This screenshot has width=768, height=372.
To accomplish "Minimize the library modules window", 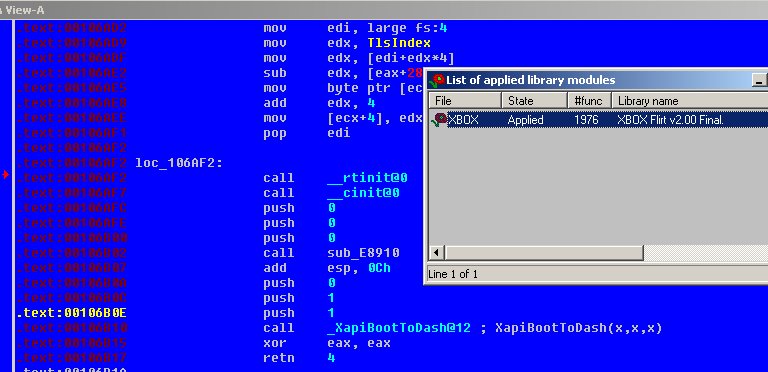I will 759,81.
